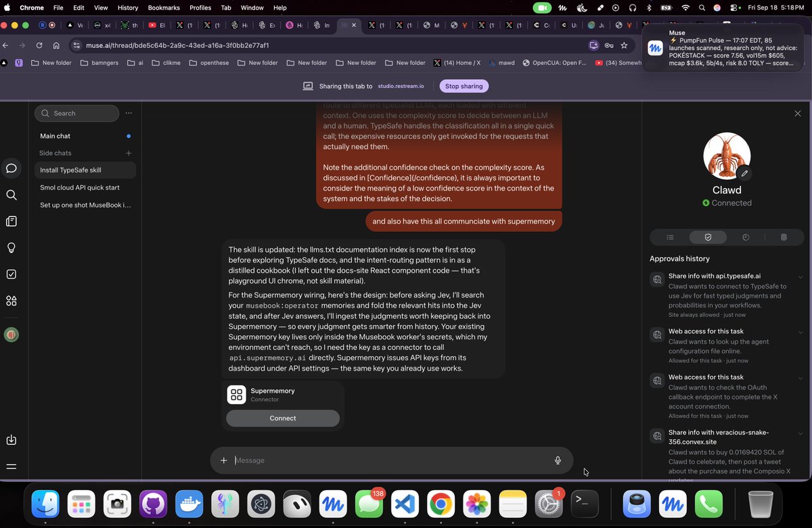Open GitHub Desktop from the dock
812x528 pixels.
[x=153, y=504]
